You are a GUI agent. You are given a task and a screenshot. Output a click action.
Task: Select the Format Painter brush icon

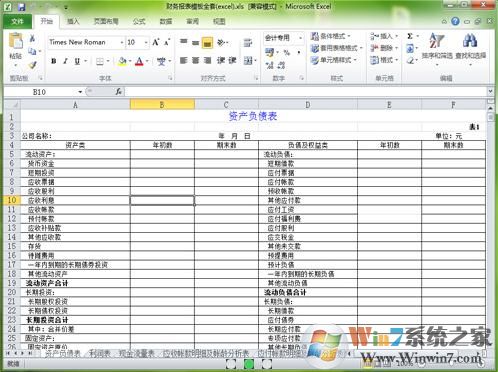(x=32, y=65)
